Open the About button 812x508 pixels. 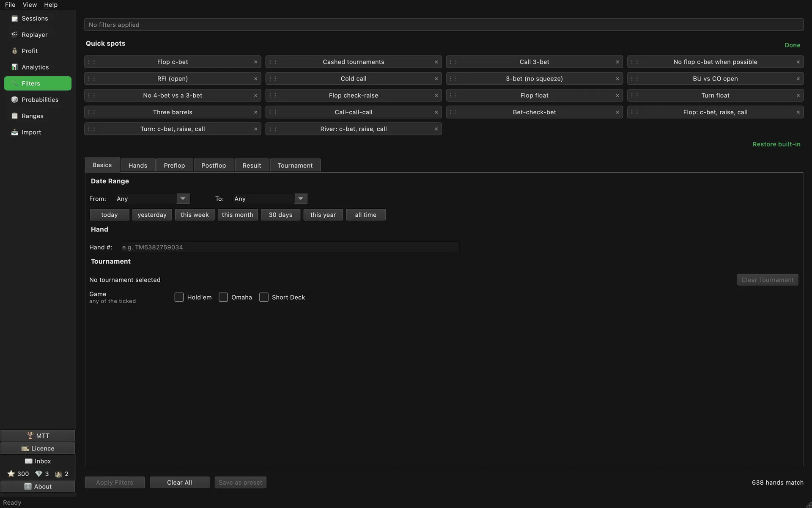click(x=38, y=486)
